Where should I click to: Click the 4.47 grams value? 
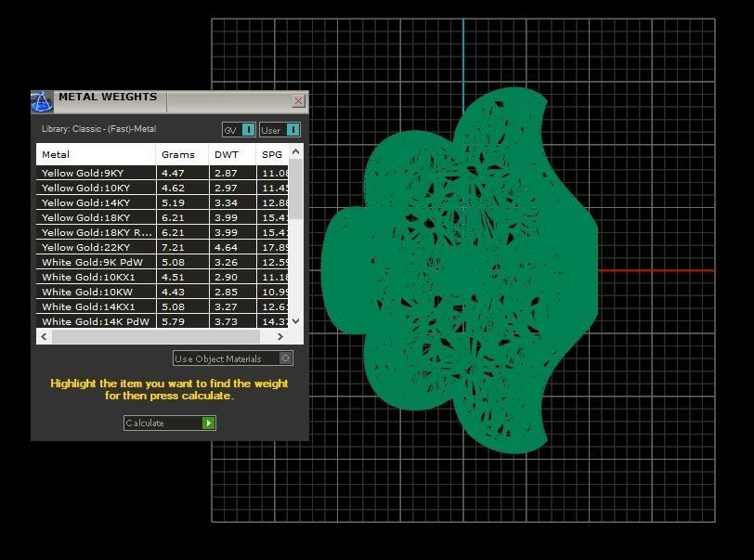point(173,173)
